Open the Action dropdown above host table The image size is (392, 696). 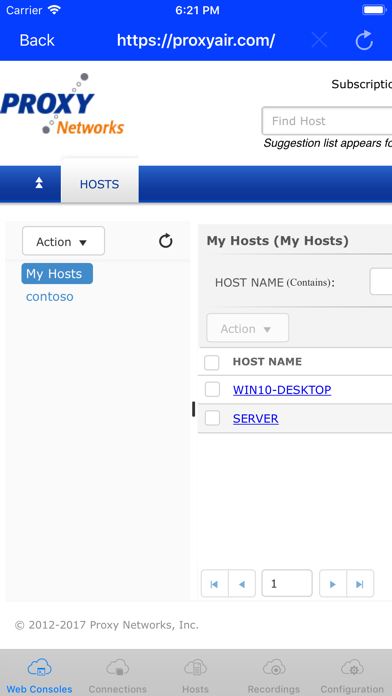[248, 328]
